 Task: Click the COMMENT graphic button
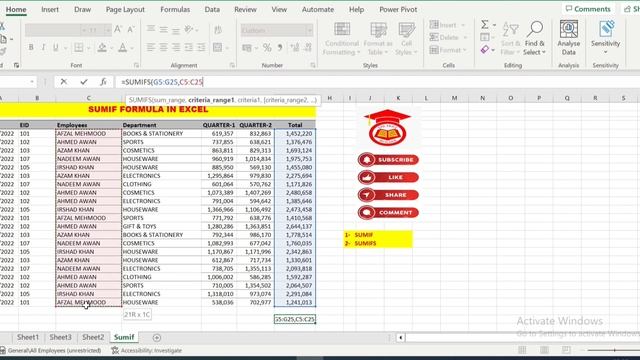(388, 212)
